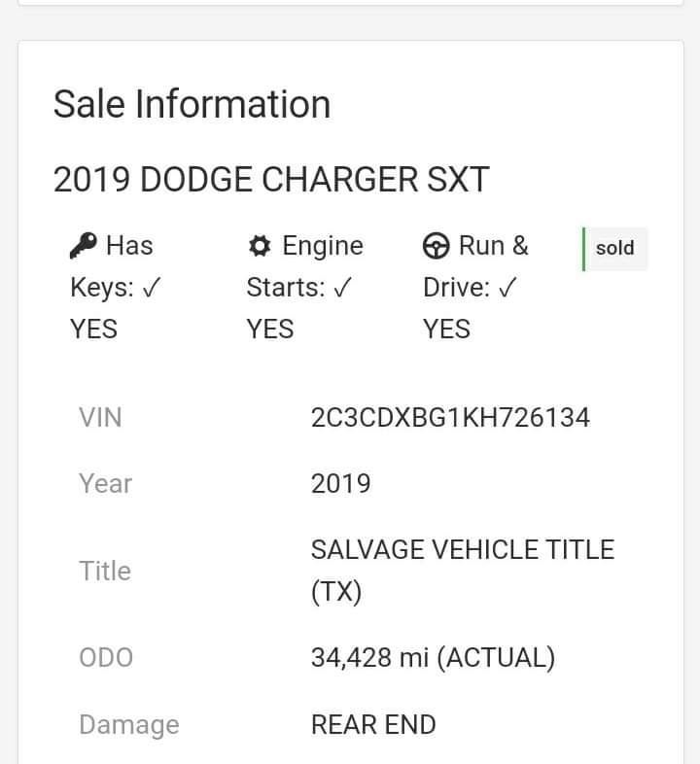Click the Engine Starts checkmark
The image size is (700, 764).
(342, 289)
